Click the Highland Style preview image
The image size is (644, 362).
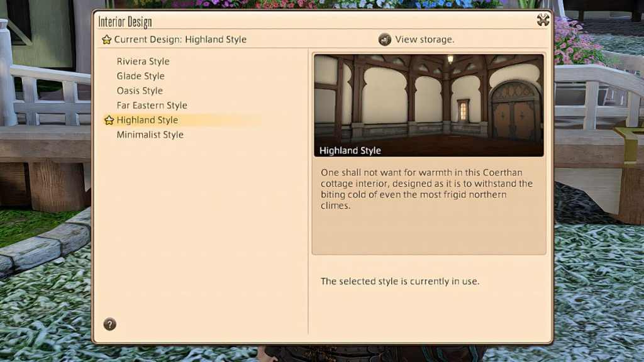click(x=428, y=99)
